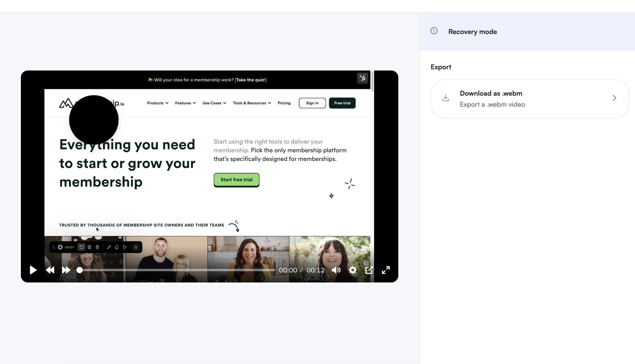
Task: Select the cursor pointer tool icon
Action: (x=125, y=247)
